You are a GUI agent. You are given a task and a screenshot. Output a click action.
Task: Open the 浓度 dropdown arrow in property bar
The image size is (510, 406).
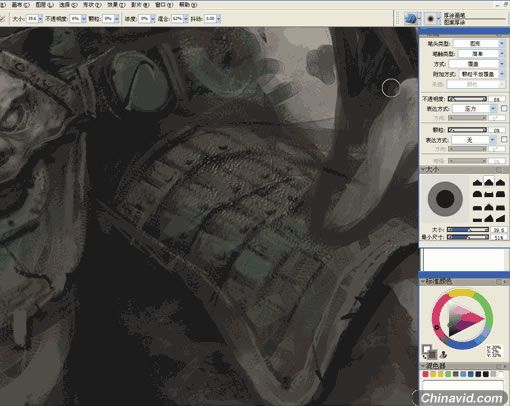point(153,19)
